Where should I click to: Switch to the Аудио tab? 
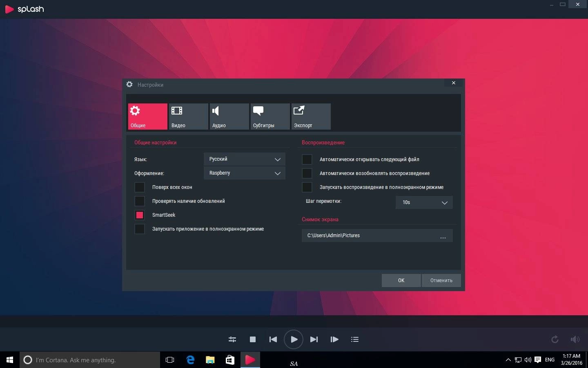coord(229,117)
